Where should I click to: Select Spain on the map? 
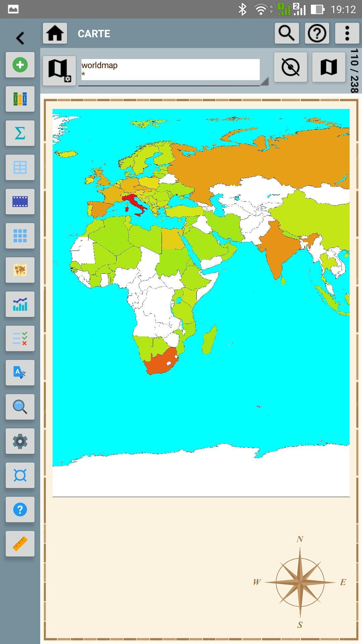100,209
